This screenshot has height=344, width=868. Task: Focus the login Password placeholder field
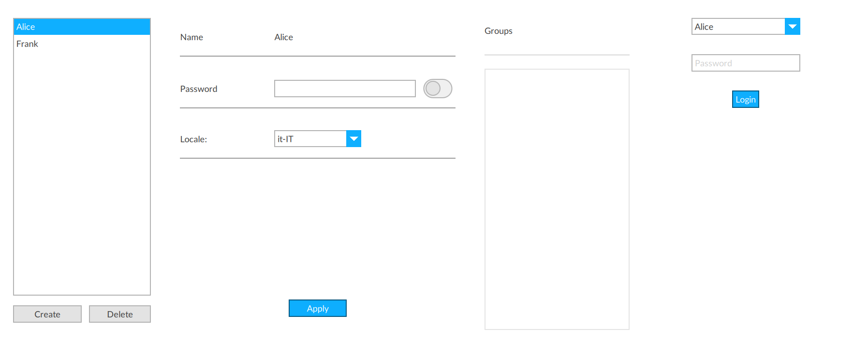coord(745,63)
